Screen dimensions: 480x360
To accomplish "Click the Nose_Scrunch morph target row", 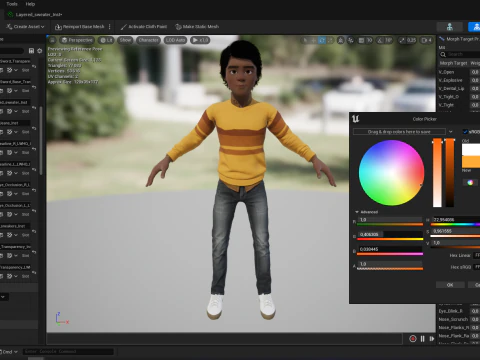I will (459, 319).
